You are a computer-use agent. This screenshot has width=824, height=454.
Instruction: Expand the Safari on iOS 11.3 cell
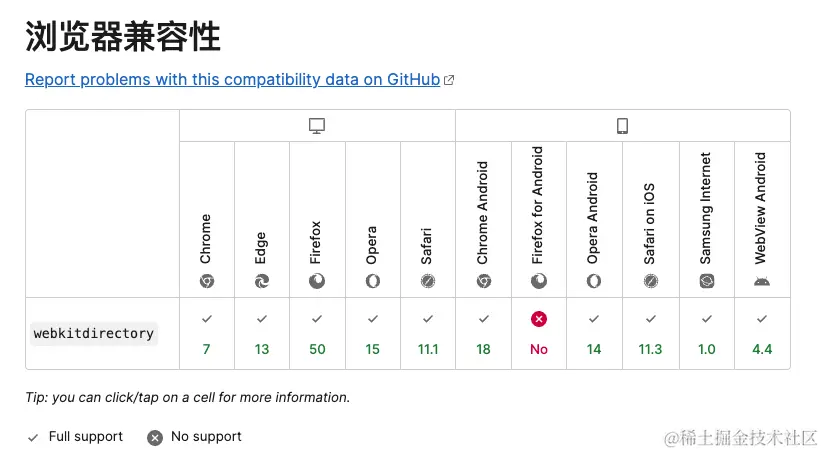pyautogui.click(x=651, y=334)
